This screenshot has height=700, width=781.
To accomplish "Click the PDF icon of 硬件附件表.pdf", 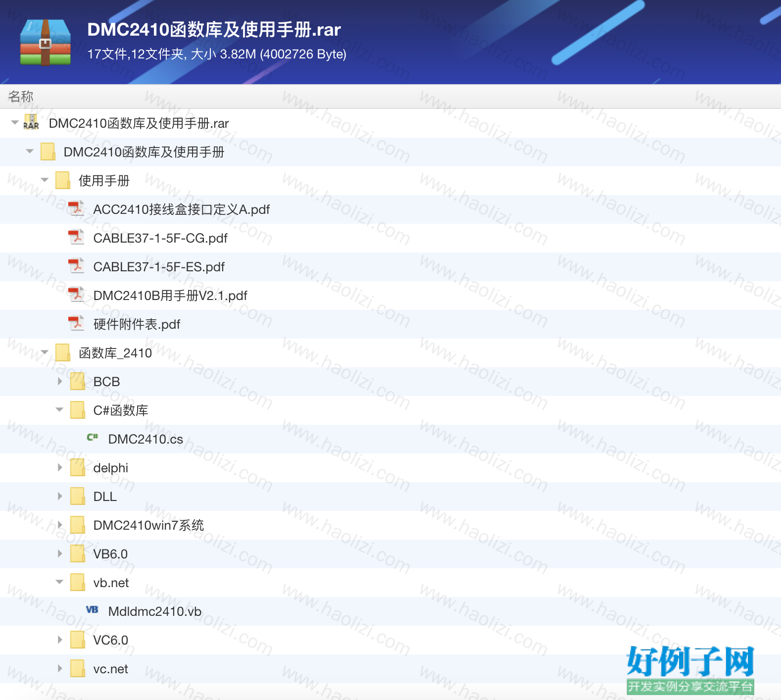I will click(76, 323).
